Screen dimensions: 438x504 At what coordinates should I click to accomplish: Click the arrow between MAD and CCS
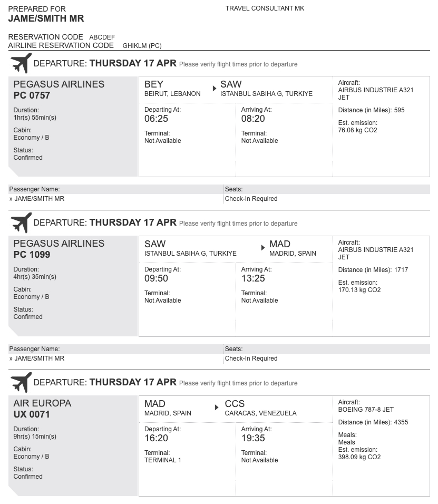[217, 408]
